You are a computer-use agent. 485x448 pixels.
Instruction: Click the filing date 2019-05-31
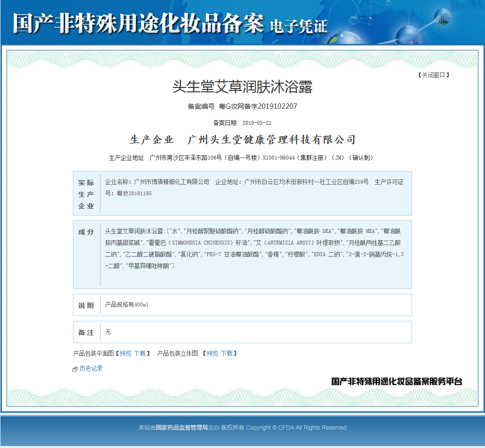[257, 123]
